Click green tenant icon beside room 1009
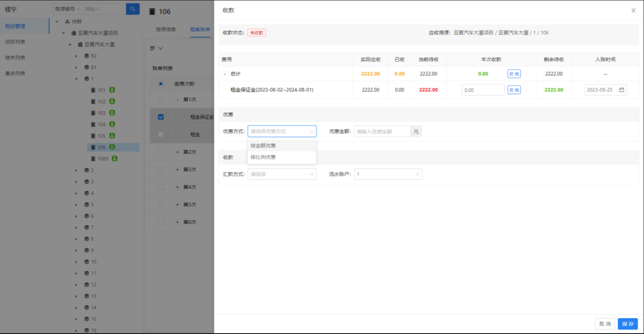Screen dimensions: 644x334 [x=115, y=159]
